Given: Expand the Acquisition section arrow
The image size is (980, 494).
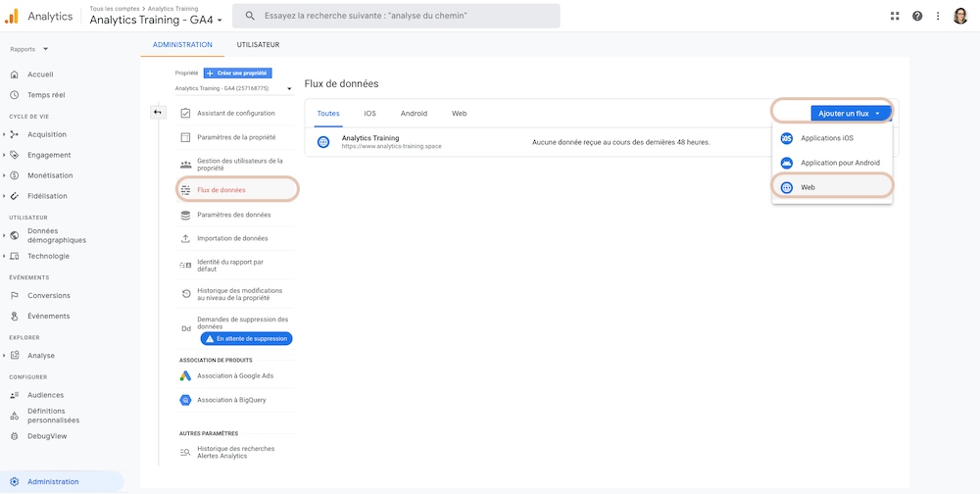Looking at the screenshot, I should (x=4, y=134).
